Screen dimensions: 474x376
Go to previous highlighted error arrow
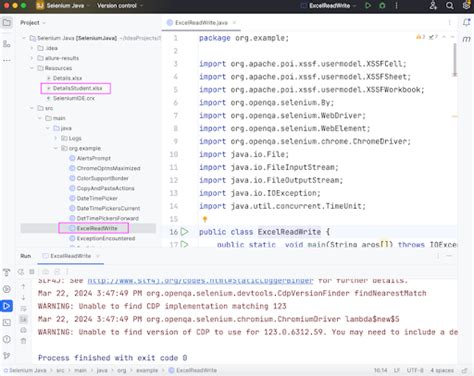click(x=444, y=37)
